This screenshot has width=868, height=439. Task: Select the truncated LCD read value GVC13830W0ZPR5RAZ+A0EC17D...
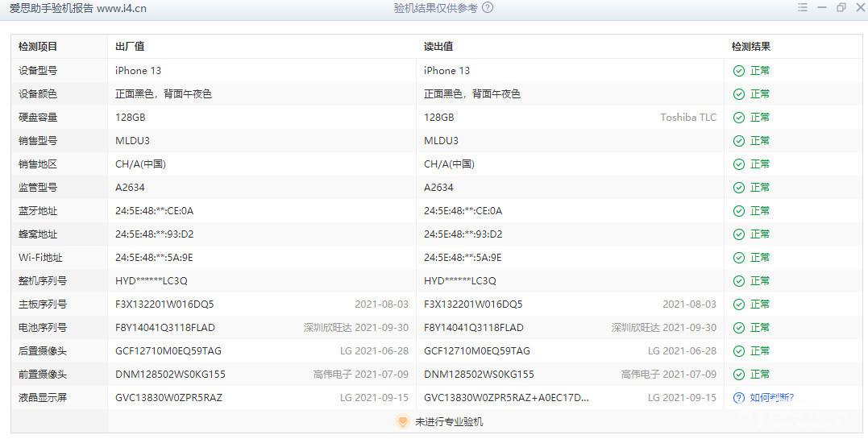coord(506,398)
